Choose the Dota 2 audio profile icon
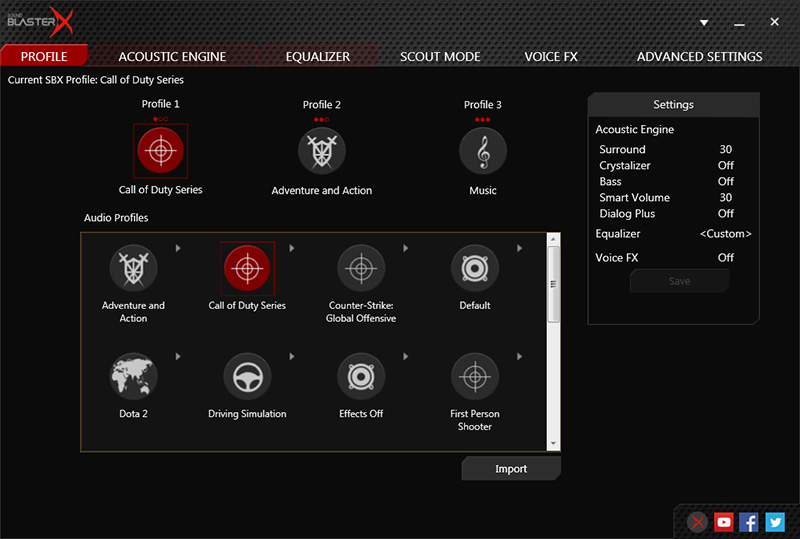This screenshot has width=800, height=539. (133, 376)
